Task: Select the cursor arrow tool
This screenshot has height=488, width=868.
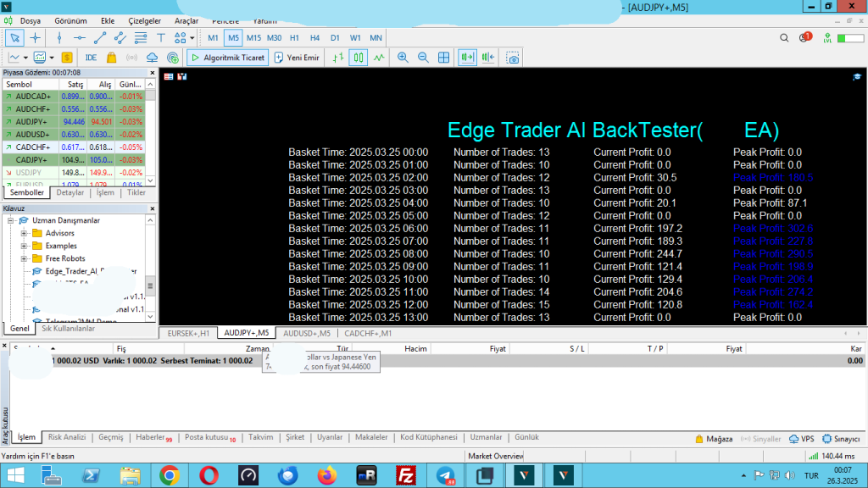Action: (15, 38)
